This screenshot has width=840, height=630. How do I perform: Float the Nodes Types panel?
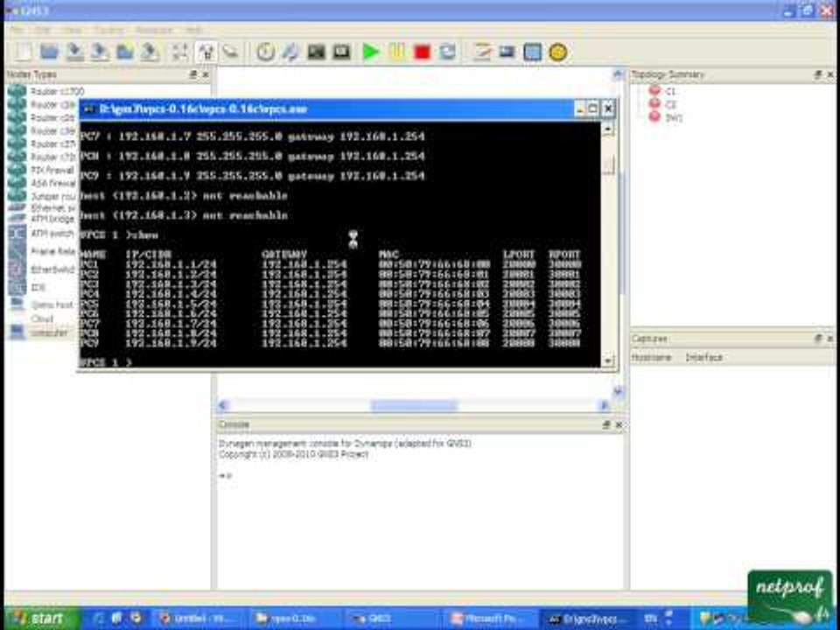coord(192,74)
